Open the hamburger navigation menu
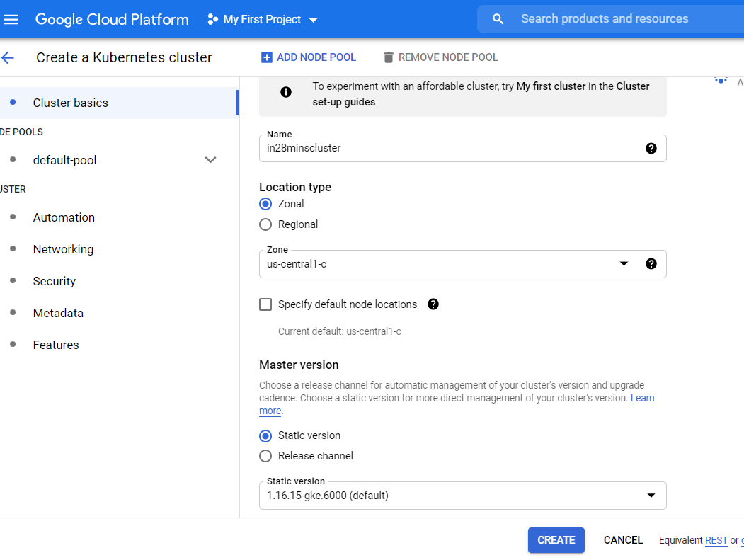 click(x=11, y=19)
